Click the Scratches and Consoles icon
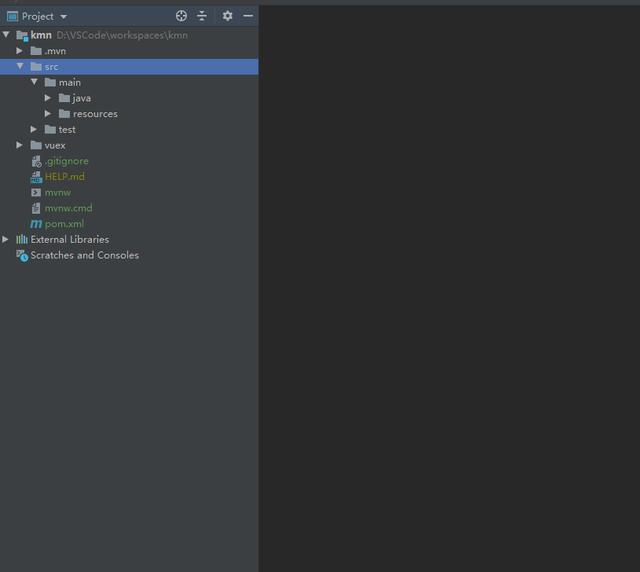The image size is (640, 572). tap(22, 256)
